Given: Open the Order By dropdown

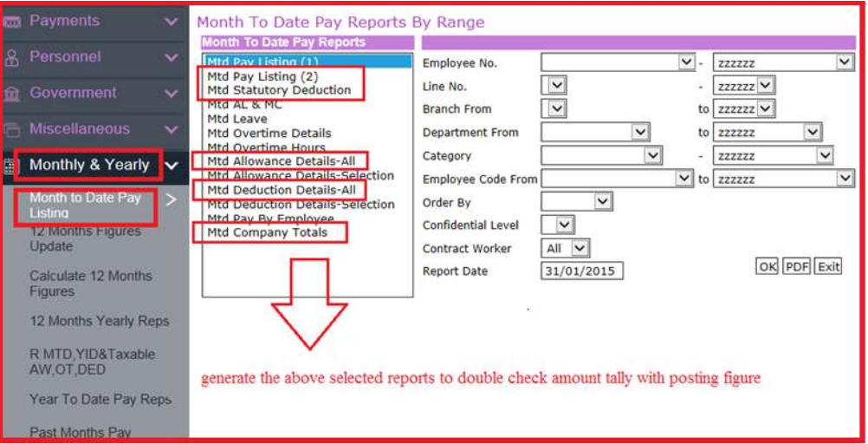Looking at the screenshot, I should click(603, 202).
